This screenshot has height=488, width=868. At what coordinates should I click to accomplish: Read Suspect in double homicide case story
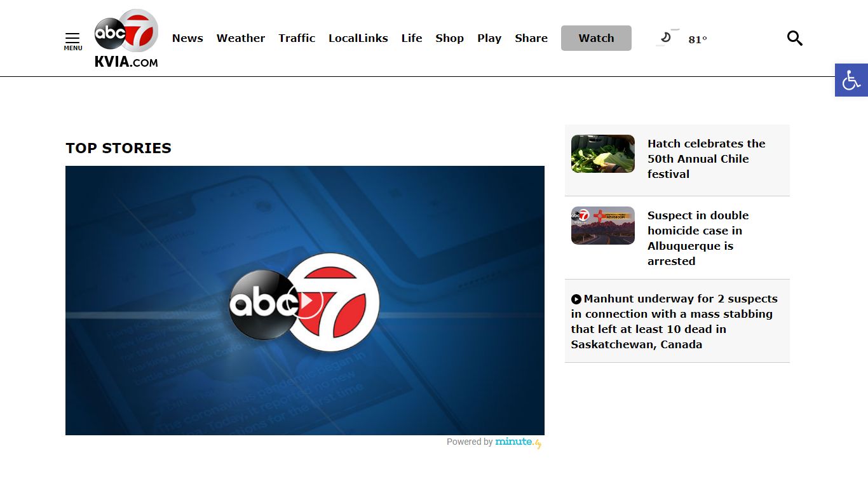[x=698, y=238]
